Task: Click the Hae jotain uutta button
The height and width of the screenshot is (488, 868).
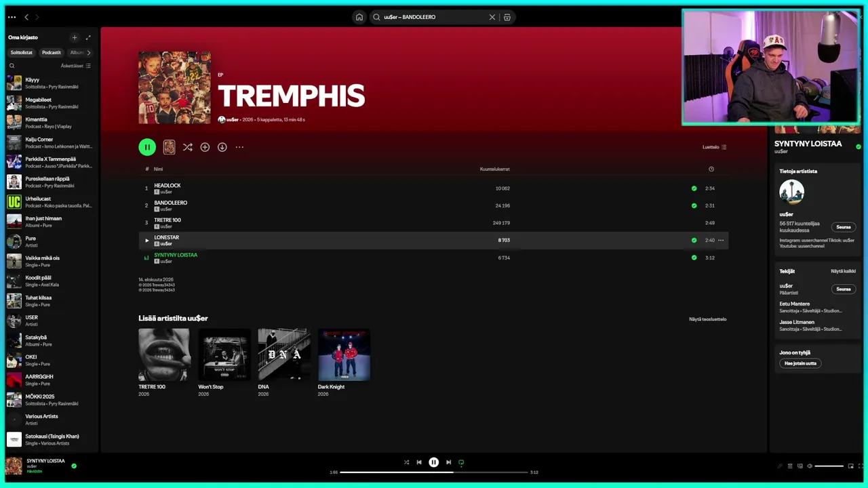Action: tap(800, 363)
